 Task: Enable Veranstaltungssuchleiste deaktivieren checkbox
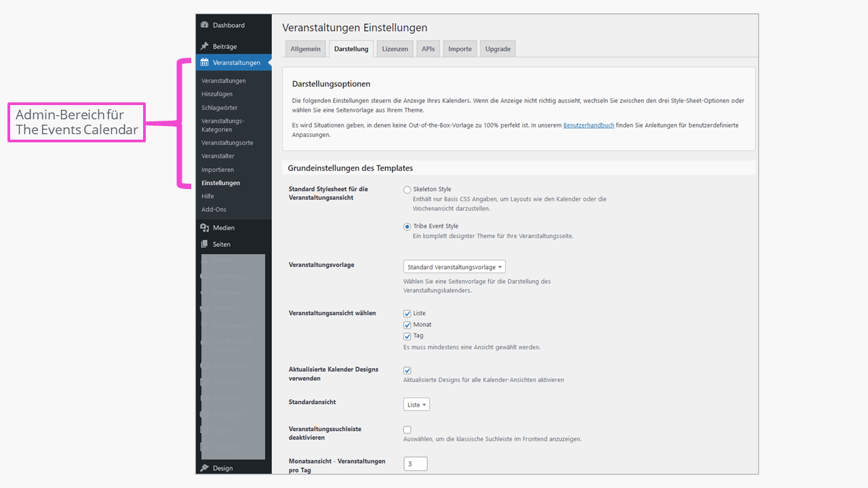pyautogui.click(x=408, y=430)
